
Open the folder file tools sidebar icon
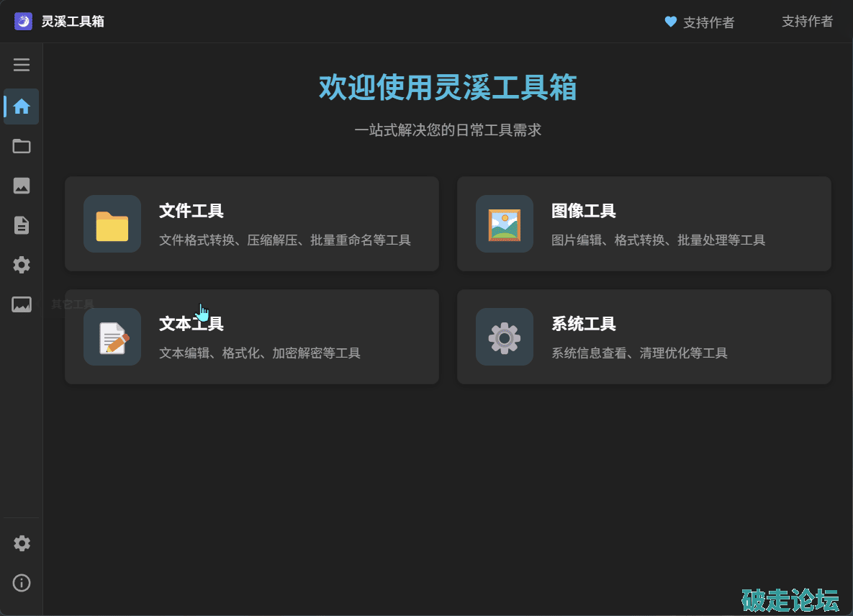pyautogui.click(x=22, y=146)
